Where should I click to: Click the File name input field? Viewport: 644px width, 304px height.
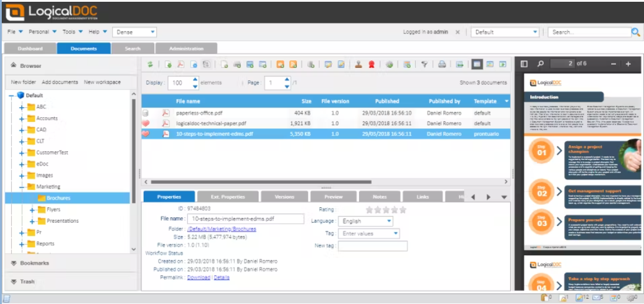245,219
